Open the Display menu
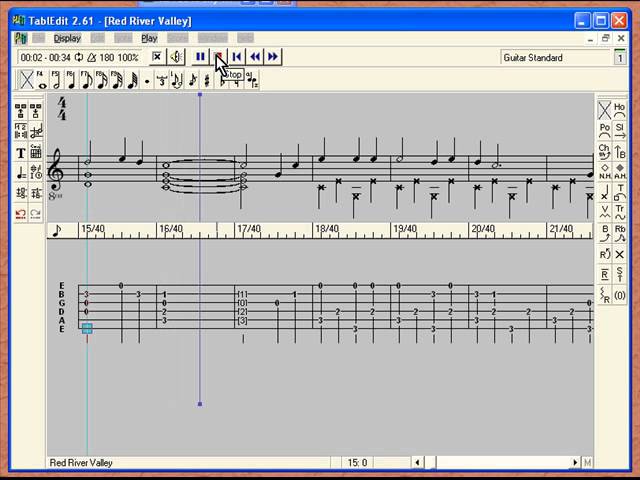The height and width of the screenshot is (480, 640). 67,38
